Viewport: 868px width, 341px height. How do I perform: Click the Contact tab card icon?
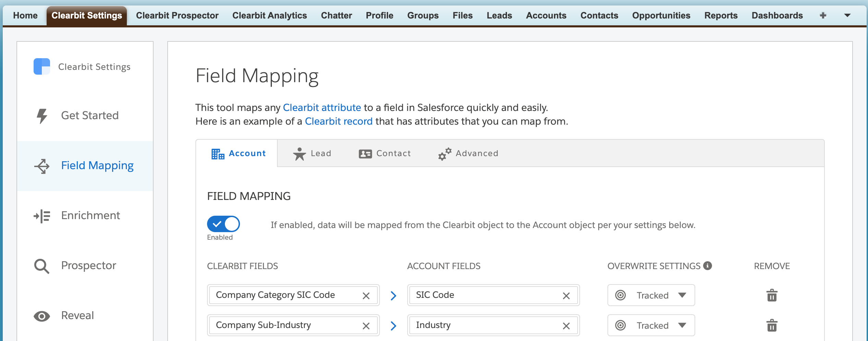pyautogui.click(x=365, y=154)
